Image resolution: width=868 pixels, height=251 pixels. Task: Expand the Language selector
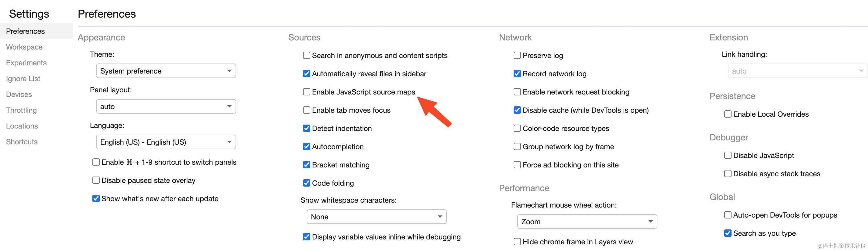tap(166, 142)
